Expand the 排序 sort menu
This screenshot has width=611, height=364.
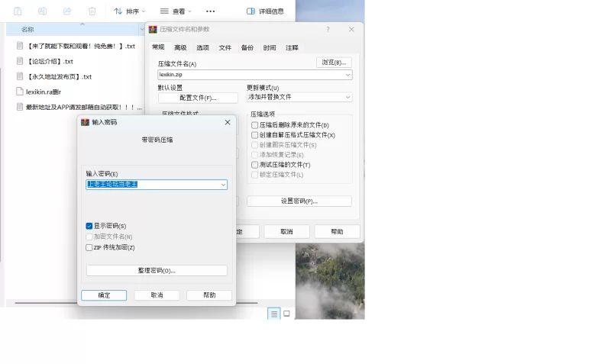(x=131, y=11)
